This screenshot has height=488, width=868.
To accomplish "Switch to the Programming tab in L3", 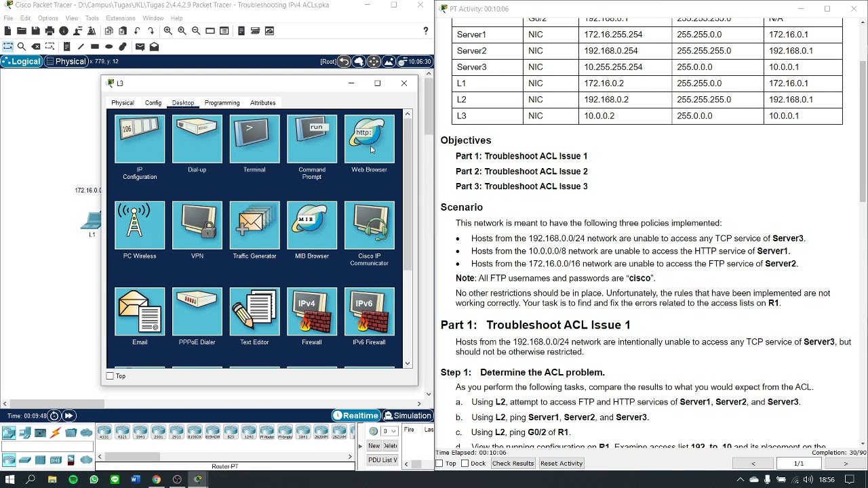I will [222, 103].
